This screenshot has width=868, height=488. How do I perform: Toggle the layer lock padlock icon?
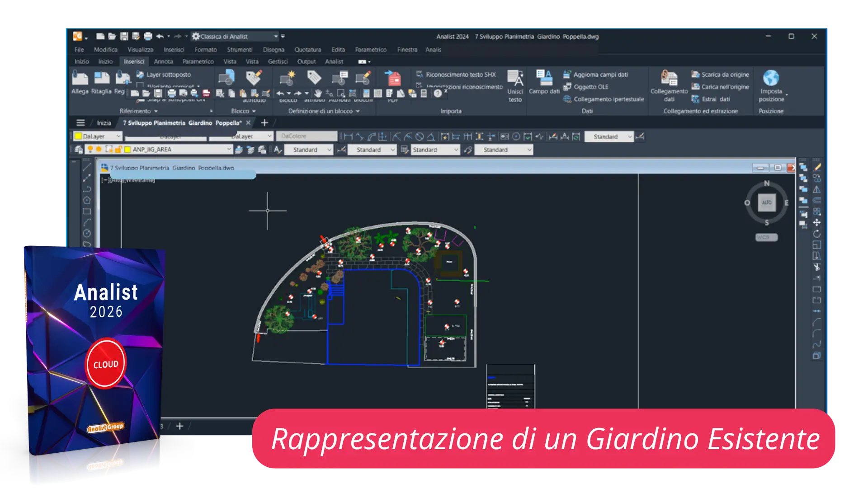(x=118, y=150)
